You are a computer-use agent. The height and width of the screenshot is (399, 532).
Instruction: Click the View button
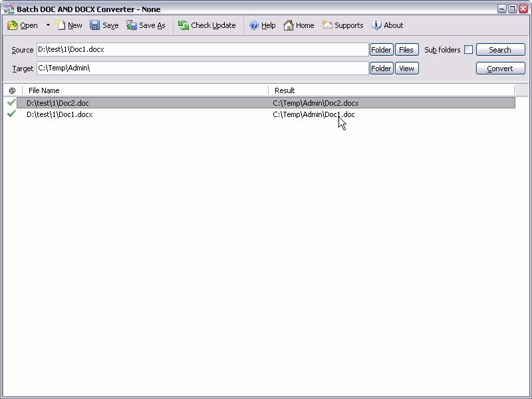pyautogui.click(x=406, y=68)
